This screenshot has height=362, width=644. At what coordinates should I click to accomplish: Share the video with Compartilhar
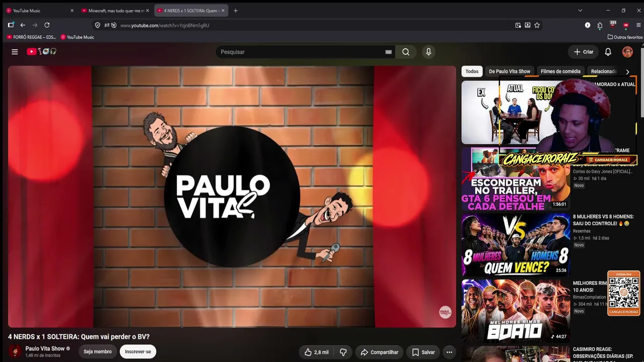tap(380, 352)
